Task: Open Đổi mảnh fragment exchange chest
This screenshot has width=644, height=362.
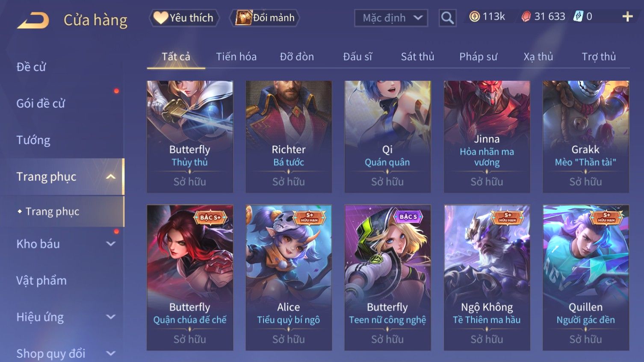Action: click(x=265, y=18)
